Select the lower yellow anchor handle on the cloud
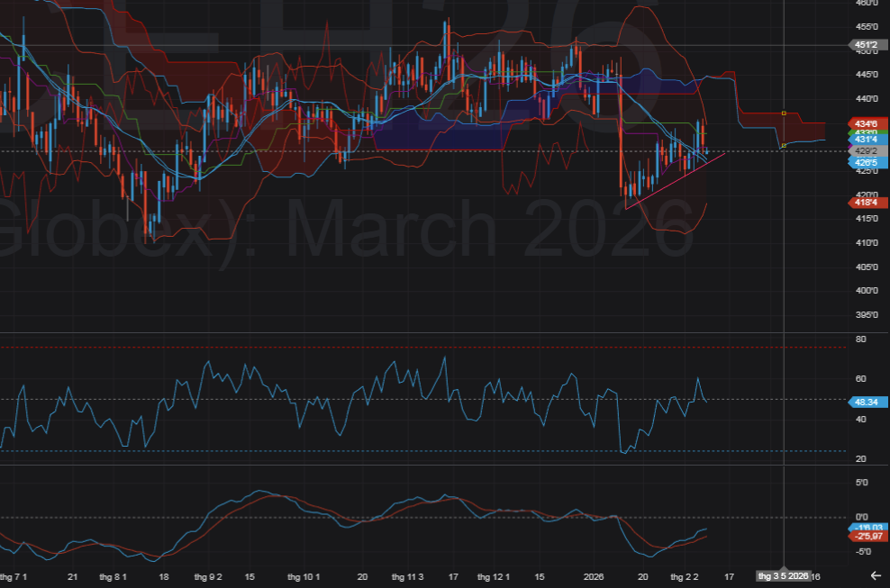 (784, 145)
